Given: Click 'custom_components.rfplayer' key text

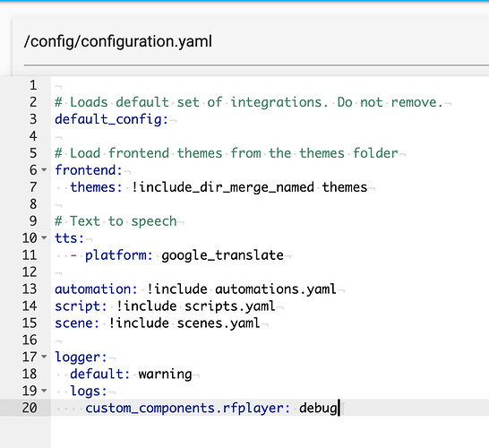Looking at the screenshot, I should tap(184, 408).
